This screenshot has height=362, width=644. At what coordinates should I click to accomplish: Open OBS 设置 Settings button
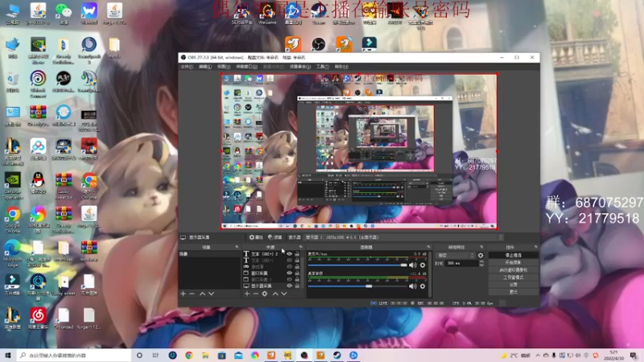click(x=514, y=285)
